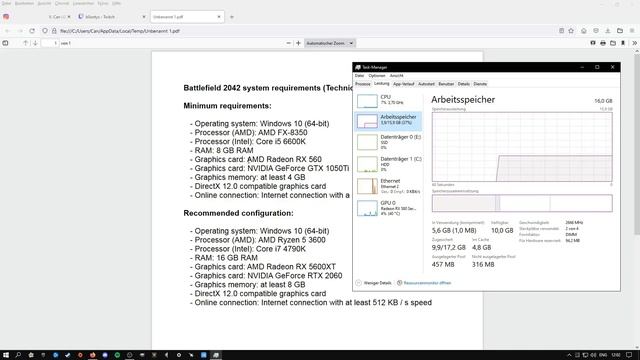
Task: Open the reader view icon in address bar
Action: [x=562, y=31]
